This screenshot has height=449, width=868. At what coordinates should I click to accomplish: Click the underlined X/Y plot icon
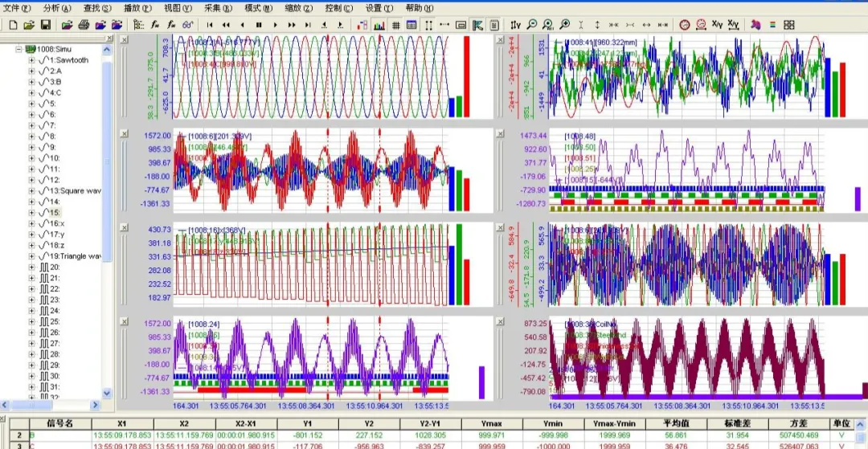point(734,25)
